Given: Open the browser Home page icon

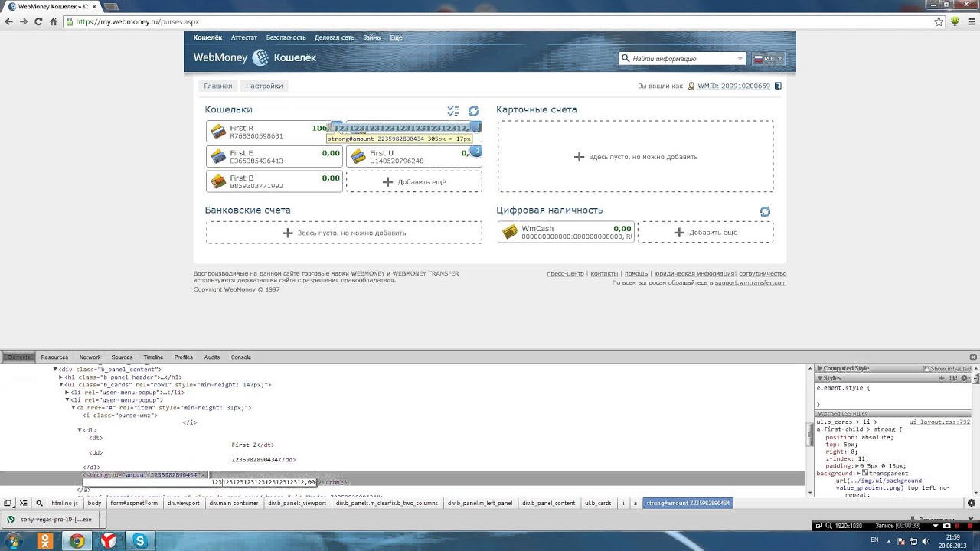Looking at the screenshot, I should pyautogui.click(x=53, y=21).
